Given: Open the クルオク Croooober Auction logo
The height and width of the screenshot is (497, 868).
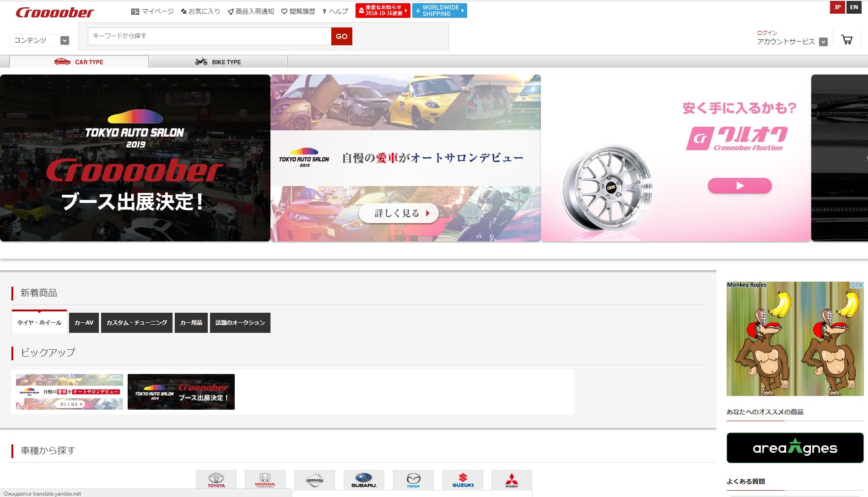Looking at the screenshot, I should pos(737,139).
